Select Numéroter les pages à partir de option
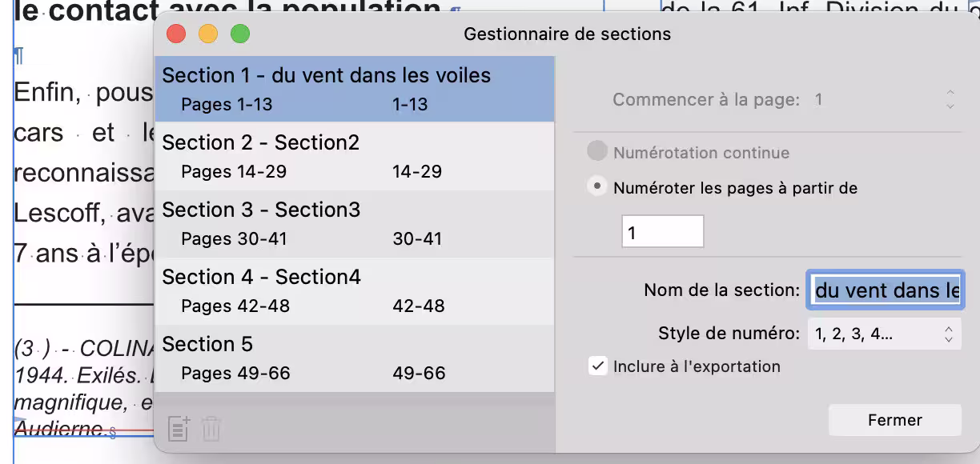Screen dimensions: 980x464 click(596, 187)
